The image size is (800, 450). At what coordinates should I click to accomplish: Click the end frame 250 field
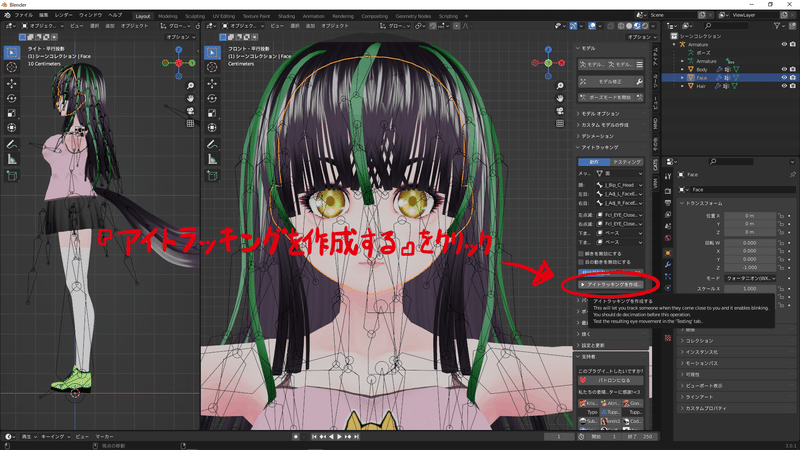pos(640,437)
